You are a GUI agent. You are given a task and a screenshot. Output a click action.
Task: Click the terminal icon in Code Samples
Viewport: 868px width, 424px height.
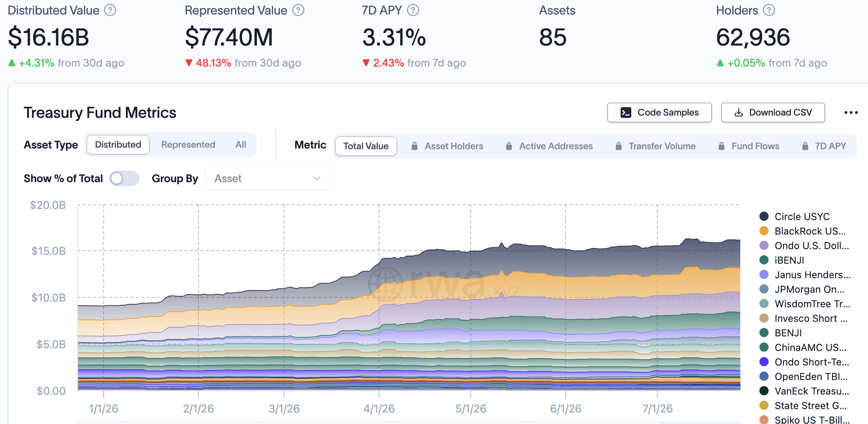point(626,113)
